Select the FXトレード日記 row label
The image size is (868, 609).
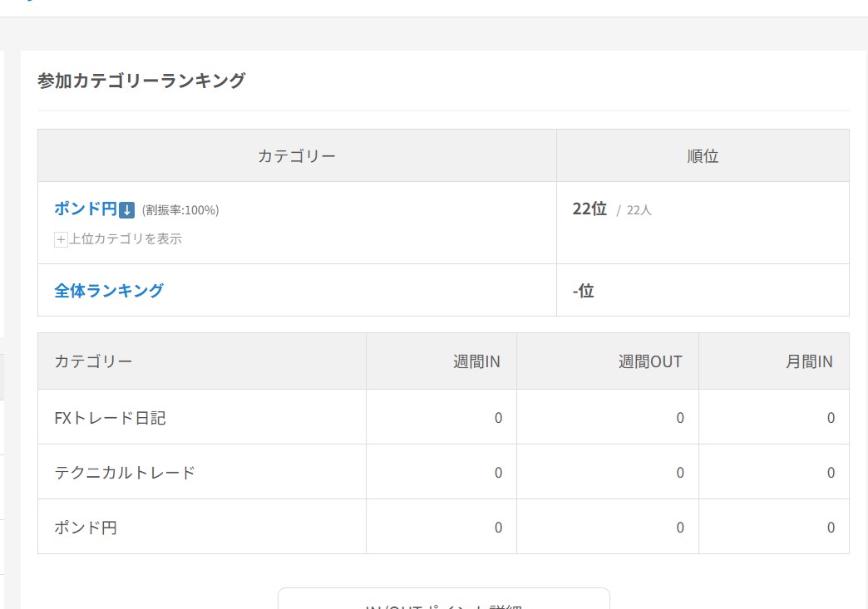click(x=110, y=418)
